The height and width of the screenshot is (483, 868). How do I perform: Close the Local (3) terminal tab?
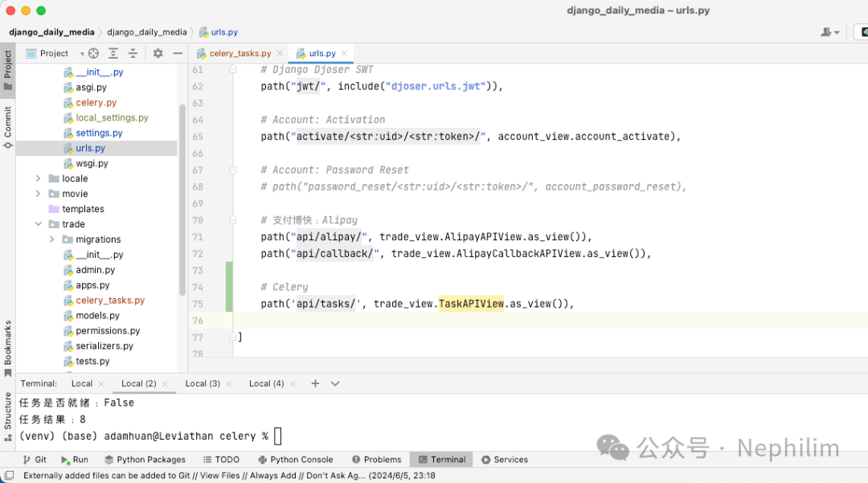point(228,384)
